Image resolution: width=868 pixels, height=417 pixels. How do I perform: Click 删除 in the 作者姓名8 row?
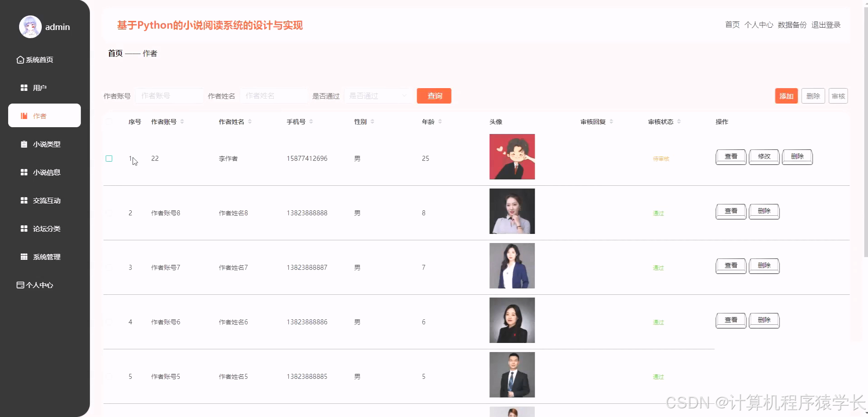[x=764, y=211]
